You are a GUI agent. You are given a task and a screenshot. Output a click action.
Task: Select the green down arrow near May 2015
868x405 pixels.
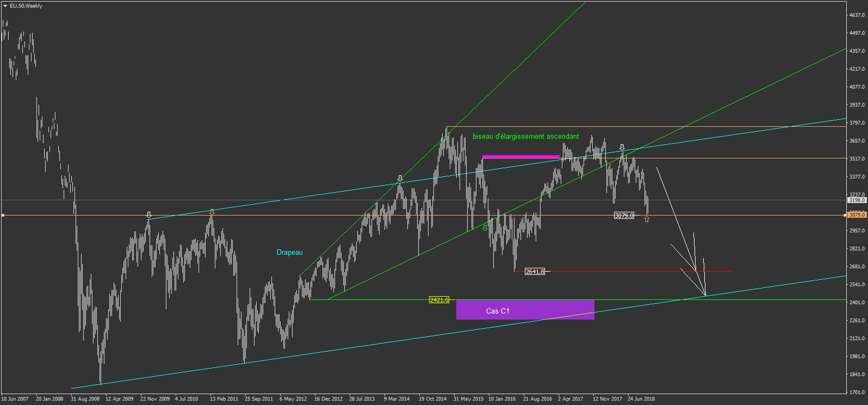point(485,228)
